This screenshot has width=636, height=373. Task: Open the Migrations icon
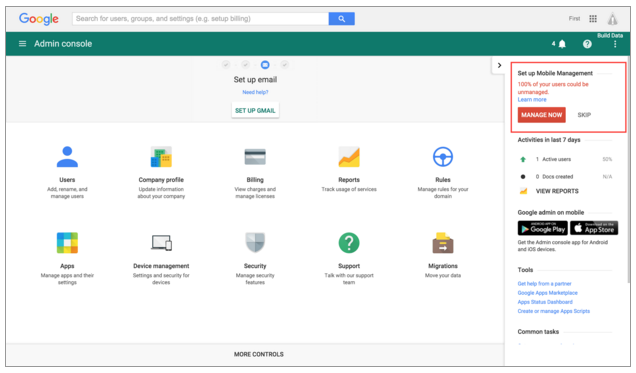tap(443, 243)
